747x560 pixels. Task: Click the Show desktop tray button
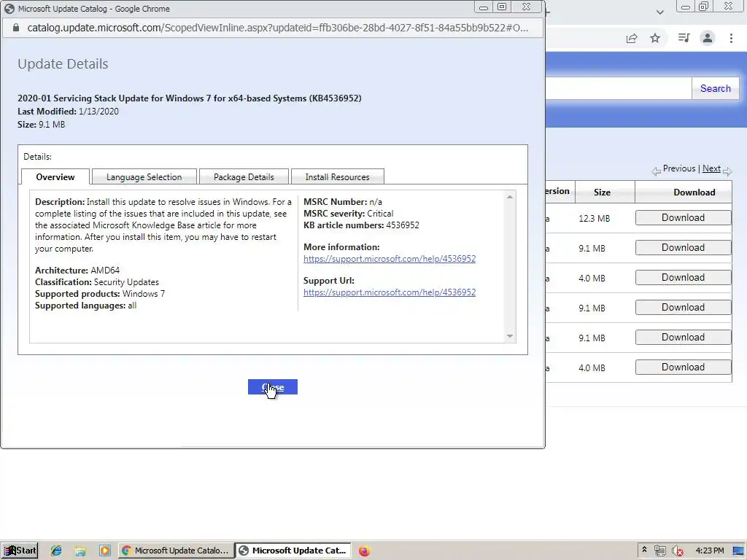point(739,551)
